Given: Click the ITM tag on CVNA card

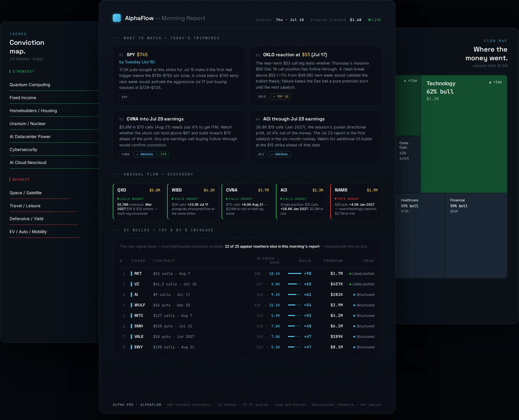Looking at the screenshot, I should [163, 154].
